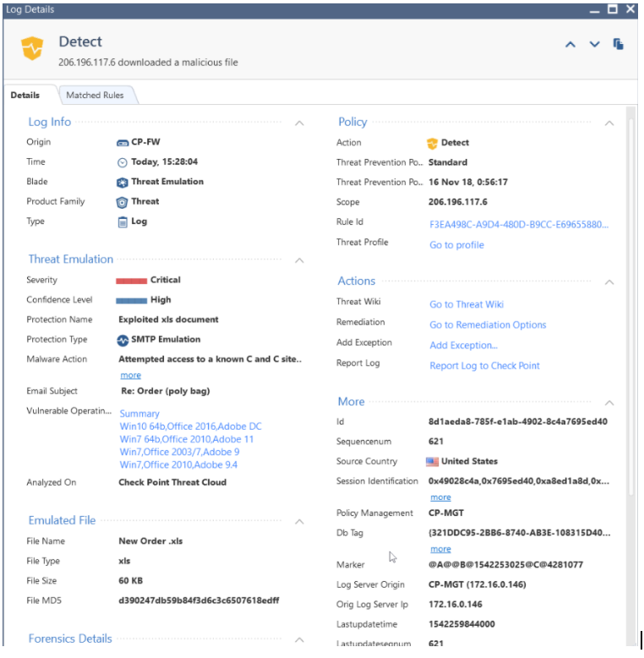Screen dimensions: 644x658
Task: Click Report Log to Check Point link
Action: pyautogui.click(x=484, y=366)
